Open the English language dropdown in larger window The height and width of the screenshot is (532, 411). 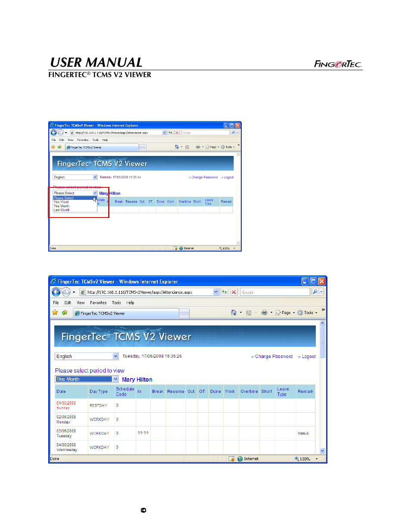click(x=87, y=356)
